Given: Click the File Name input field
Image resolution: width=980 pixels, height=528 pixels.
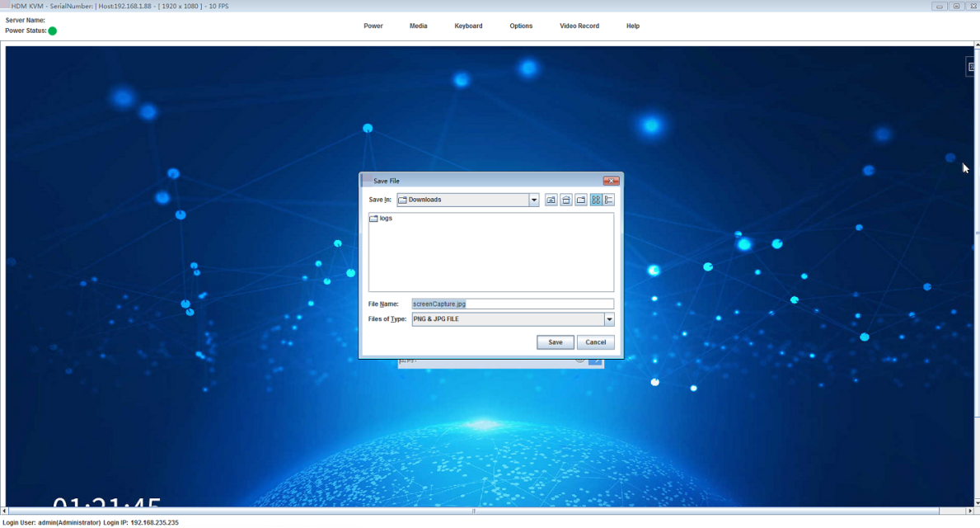Looking at the screenshot, I should [x=513, y=304].
